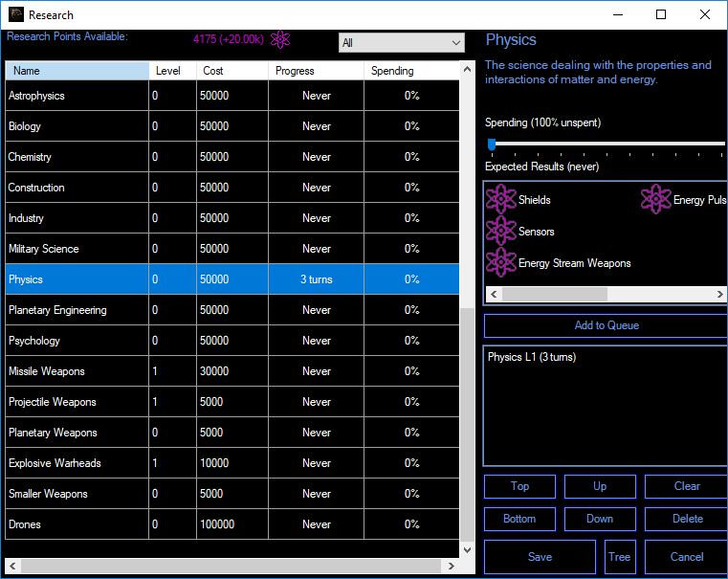728x579 pixels.
Task: Select the Smaller Weapons row
Action: click(x=232, y=494)
